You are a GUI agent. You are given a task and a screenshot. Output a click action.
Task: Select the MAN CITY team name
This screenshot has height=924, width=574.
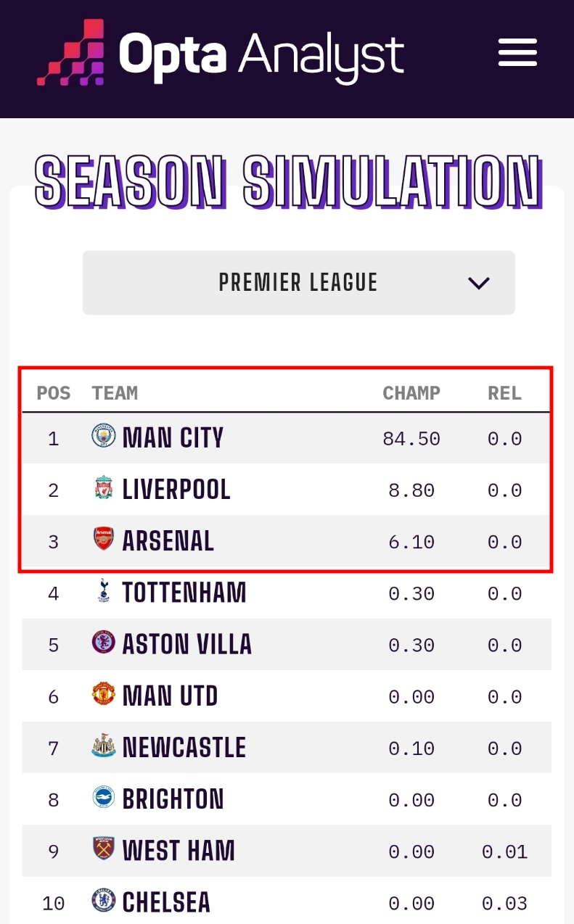coord(173,437)
